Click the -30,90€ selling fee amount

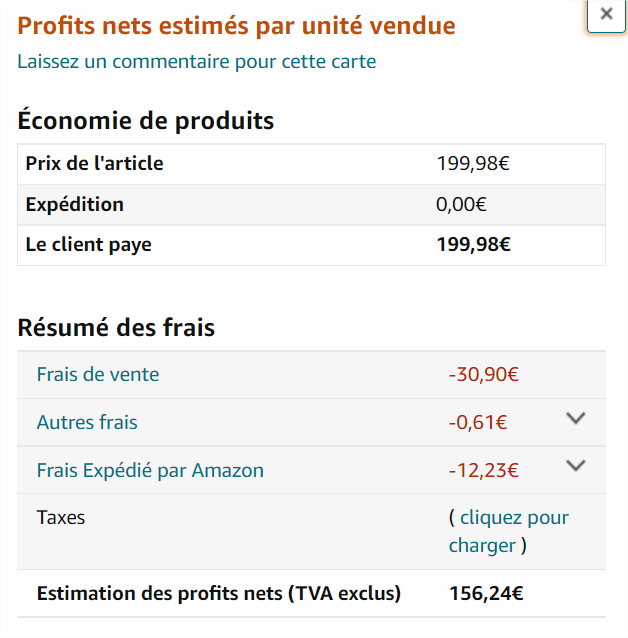(483, 375)
